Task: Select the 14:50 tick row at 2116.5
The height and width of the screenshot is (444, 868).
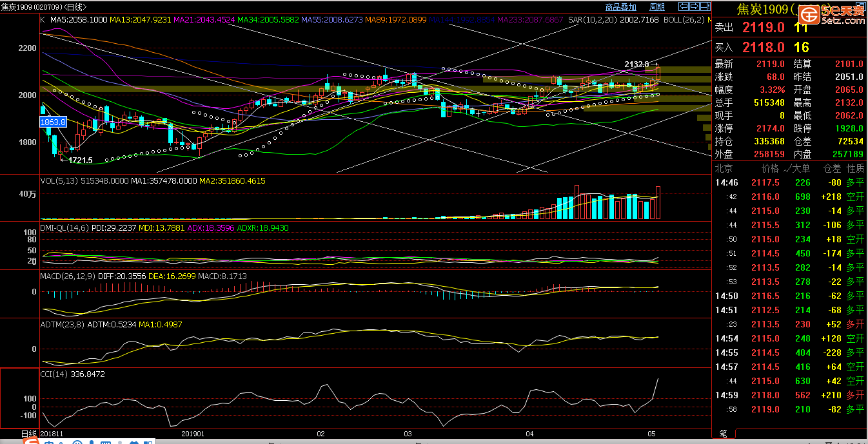Action: [789, 296]
